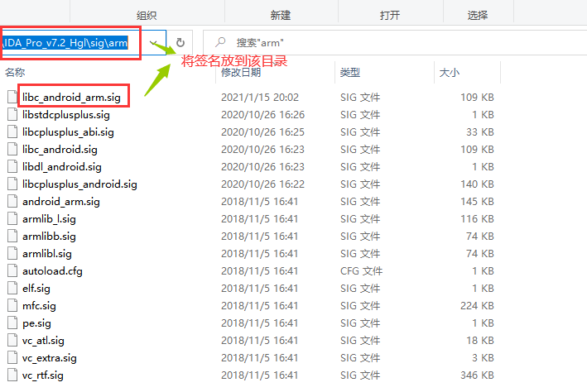Sort by the 类型 column header
Image resolution: width=587 pixels, height=392 pixels.
coord(350,72)
